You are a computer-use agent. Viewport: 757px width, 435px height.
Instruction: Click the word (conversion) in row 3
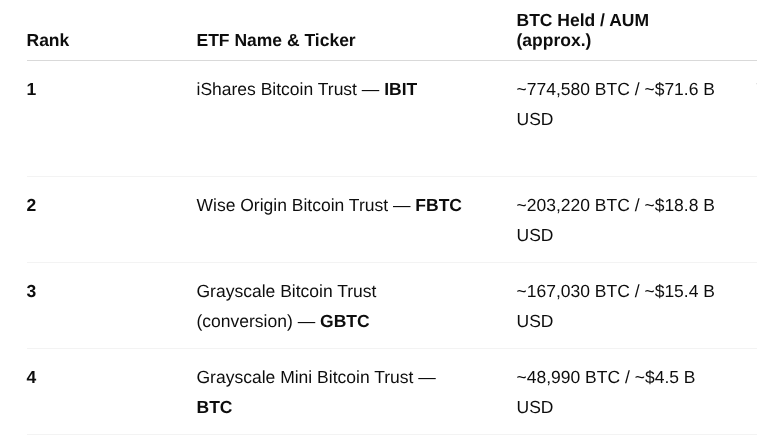click(x=244, y=321)
